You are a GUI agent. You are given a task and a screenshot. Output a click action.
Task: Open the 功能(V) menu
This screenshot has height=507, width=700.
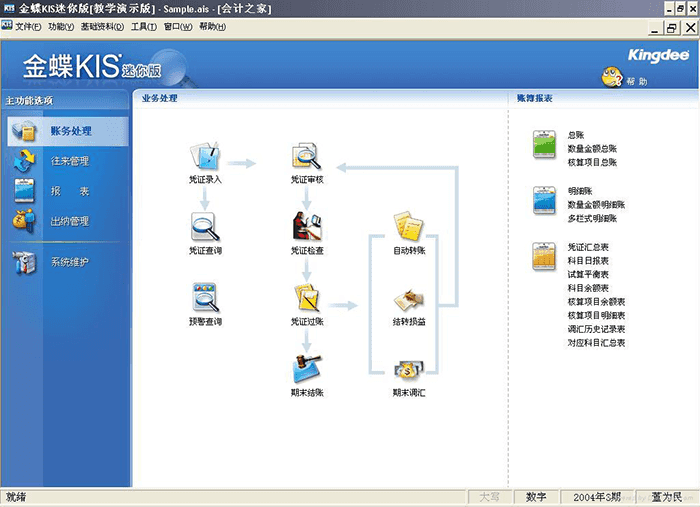tap(61, 27)
